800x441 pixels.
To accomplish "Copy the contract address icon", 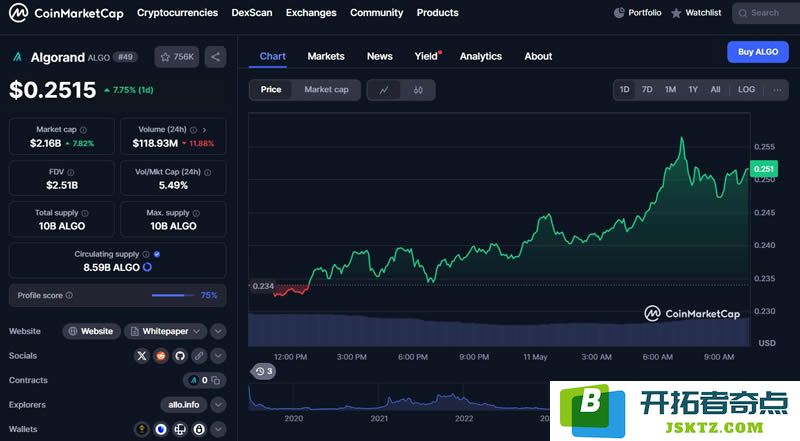I will click(x=216, y=380).
